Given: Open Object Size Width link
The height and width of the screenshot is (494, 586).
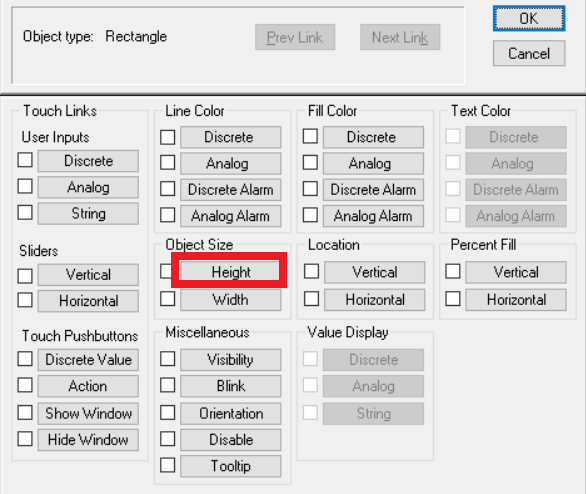Looking at the screenshot, I should point(231,300).
